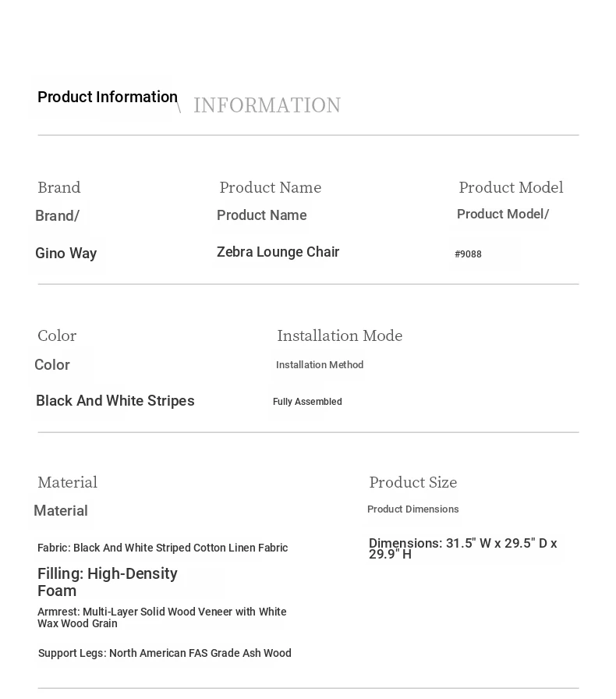Click the "Fully Assembled" text
The height and width of the screenshot is (699, 616).
click(307, 402)
